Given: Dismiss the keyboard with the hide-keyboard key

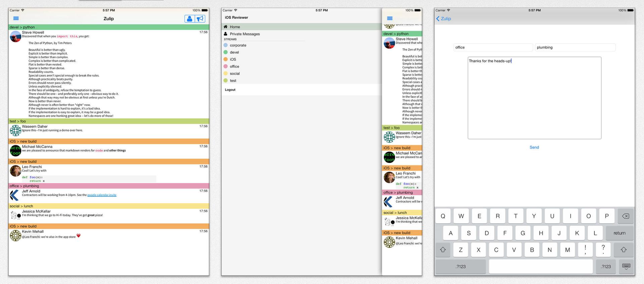Looking at the screenshot, I should click(626, 267).
